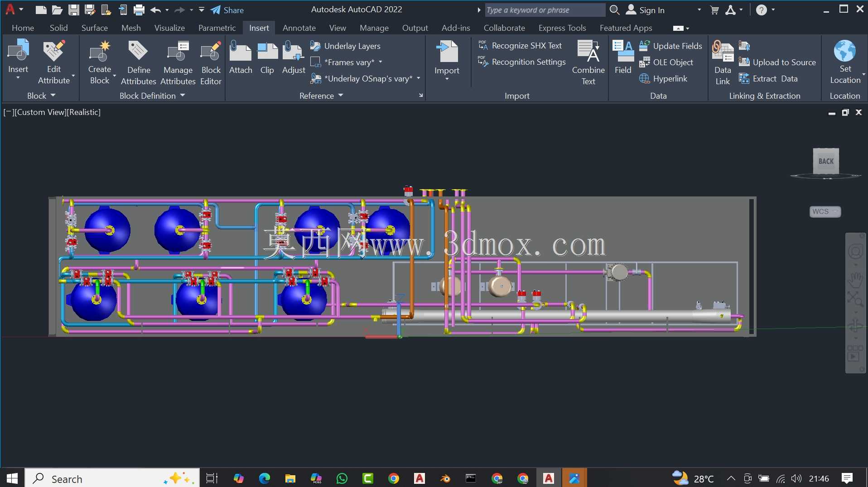Click the Clip underlay tool
The height and width of the screenshot is (487, 868).
click(x=267, y=57)
